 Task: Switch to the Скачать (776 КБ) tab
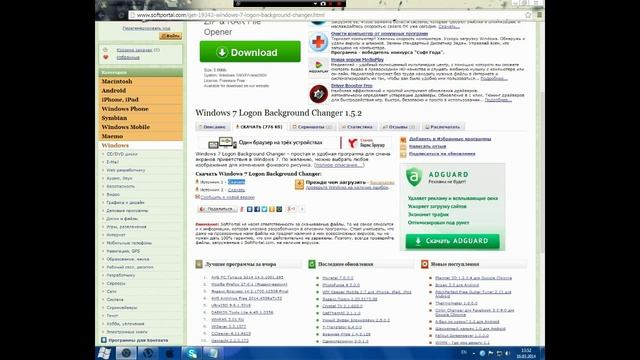259,127
